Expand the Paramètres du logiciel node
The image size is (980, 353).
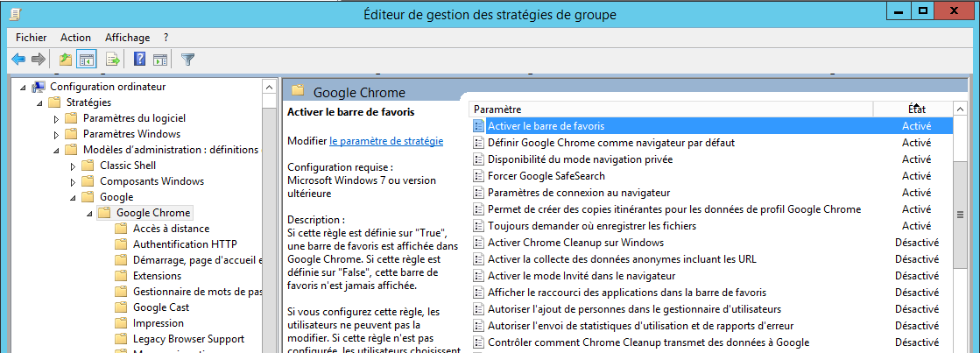[x=56, y=118]
